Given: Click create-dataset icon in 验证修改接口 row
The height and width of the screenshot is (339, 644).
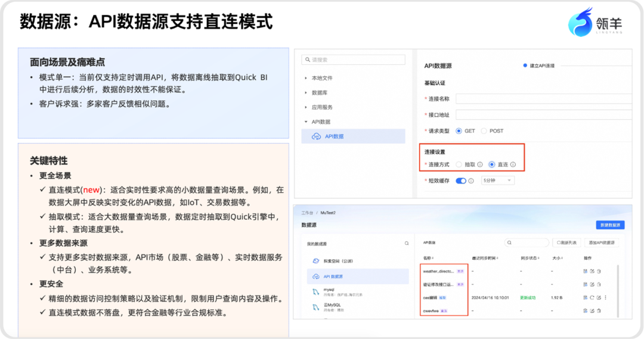Looking at the screenshot, I should pos(586,284).
